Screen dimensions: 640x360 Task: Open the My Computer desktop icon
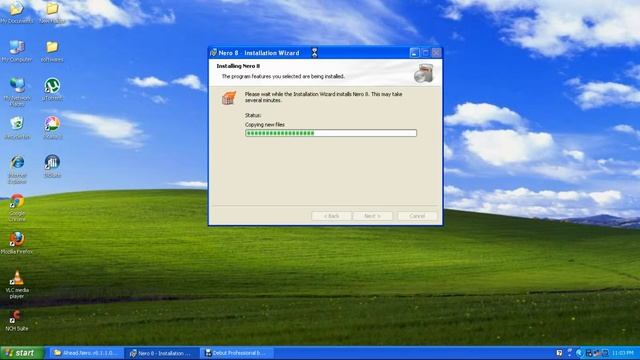pyautogui.click(x=17, y=51)
